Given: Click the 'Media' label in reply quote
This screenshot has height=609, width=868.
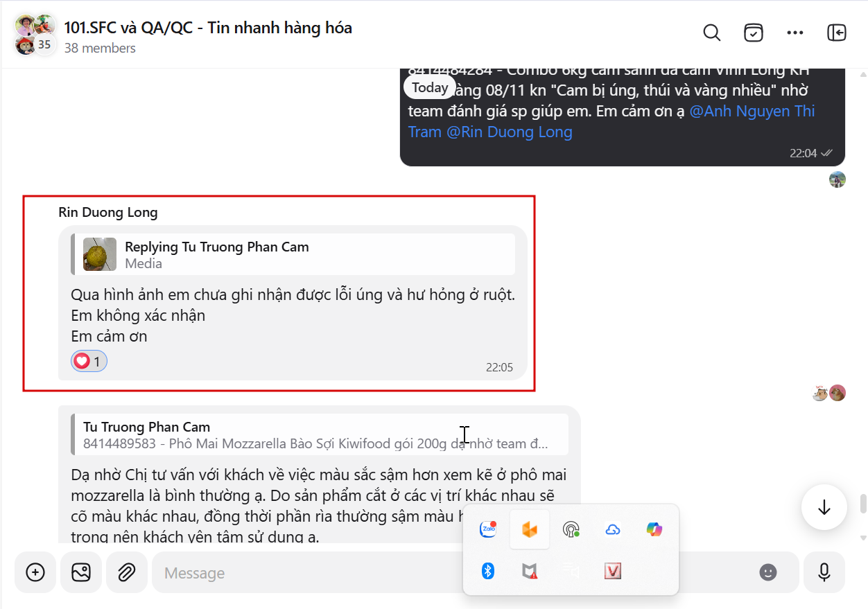Looking at the screenshot, I should click(144, 263).
